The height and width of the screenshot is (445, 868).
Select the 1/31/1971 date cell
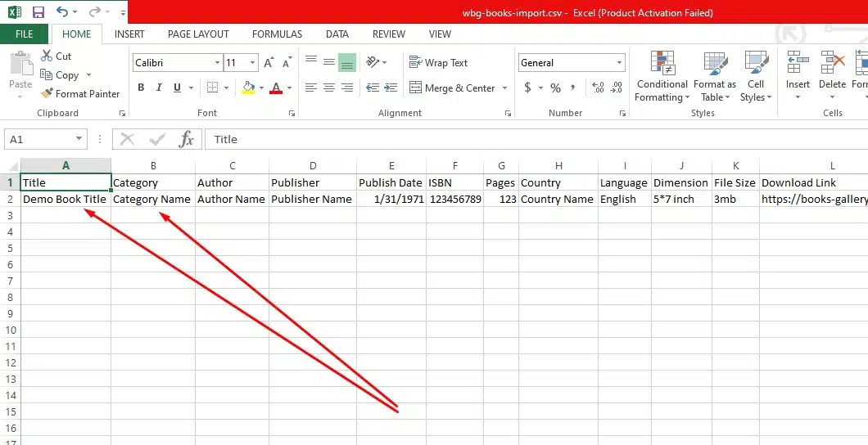[x=391, y=199]
